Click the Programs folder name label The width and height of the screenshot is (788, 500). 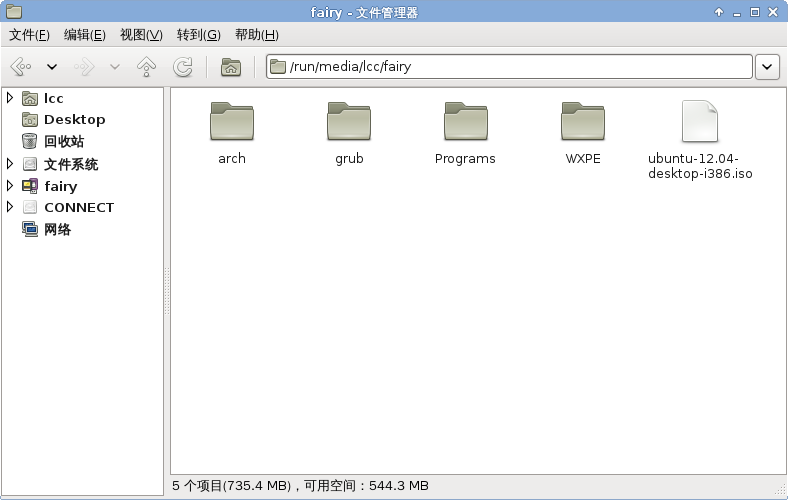[x=465, y=159]
